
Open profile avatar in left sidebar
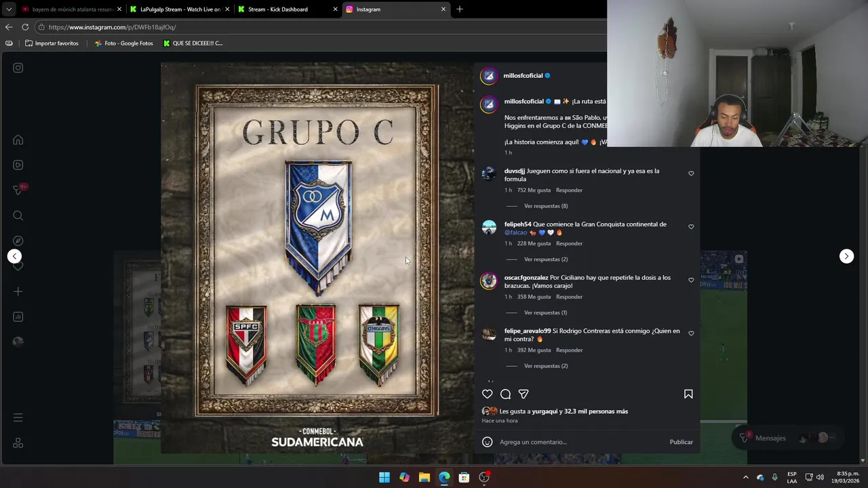(x=18, y=342)
